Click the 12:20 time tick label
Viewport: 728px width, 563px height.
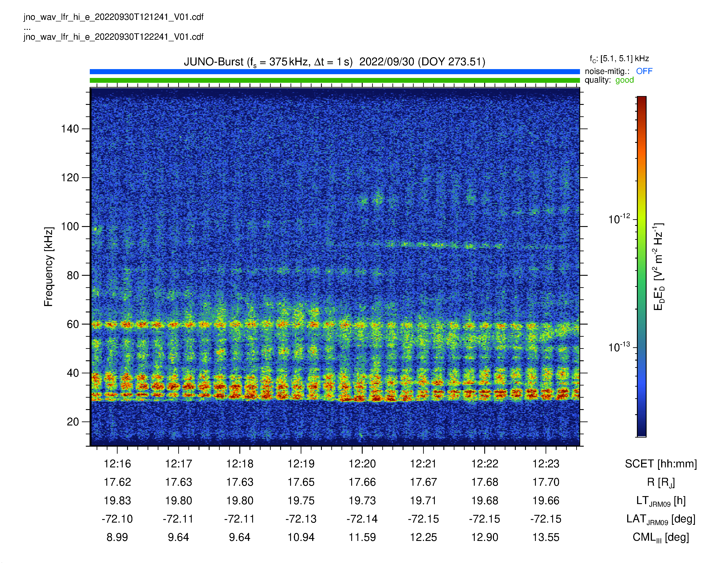(362, 464)
